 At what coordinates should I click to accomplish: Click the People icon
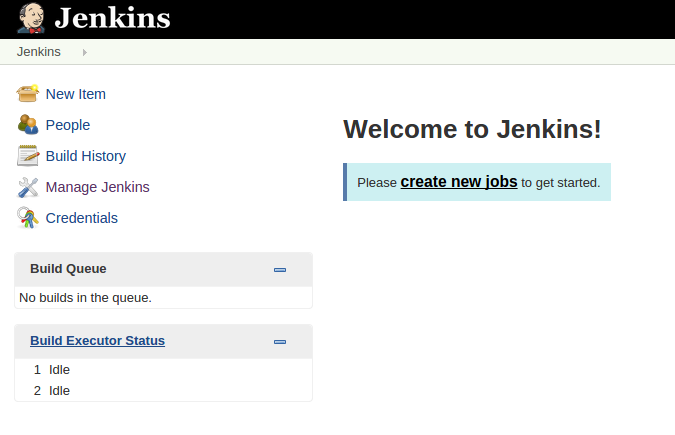28,124
